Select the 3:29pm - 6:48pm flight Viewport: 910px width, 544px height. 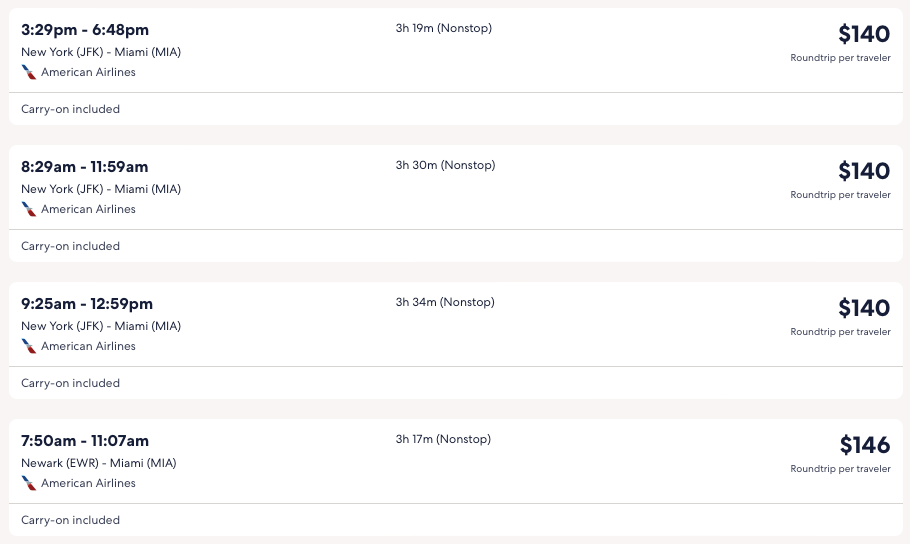(x=85, y=30)
